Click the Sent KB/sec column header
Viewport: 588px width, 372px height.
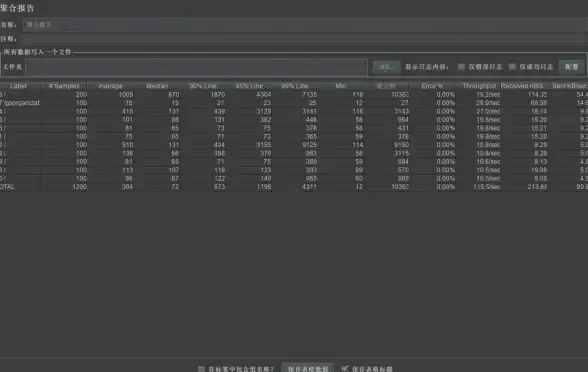click(569, 86)
